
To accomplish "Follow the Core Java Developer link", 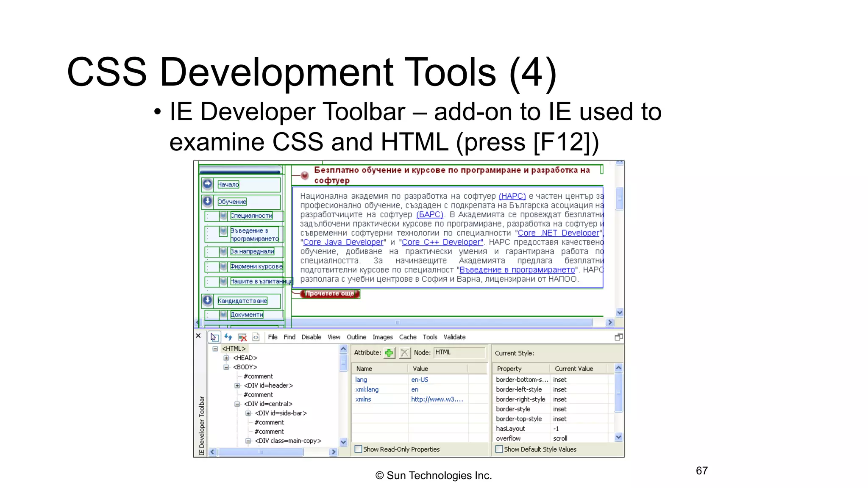I will coord(343,242).
